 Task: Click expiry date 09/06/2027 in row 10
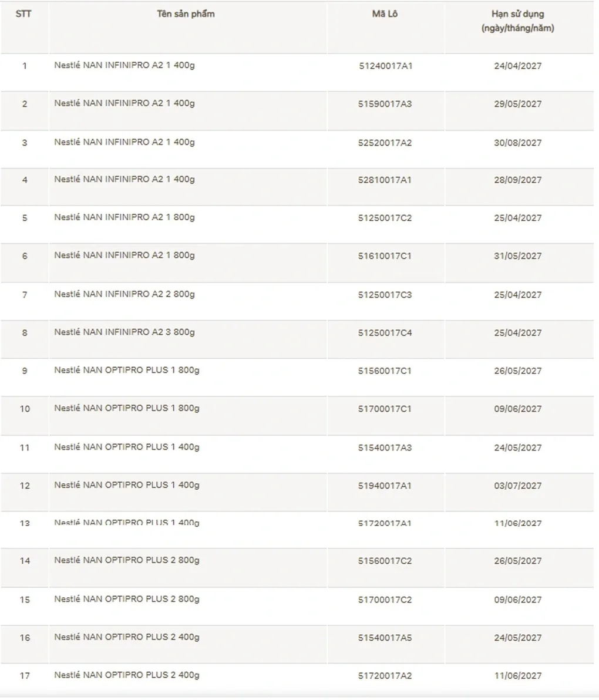517,409
